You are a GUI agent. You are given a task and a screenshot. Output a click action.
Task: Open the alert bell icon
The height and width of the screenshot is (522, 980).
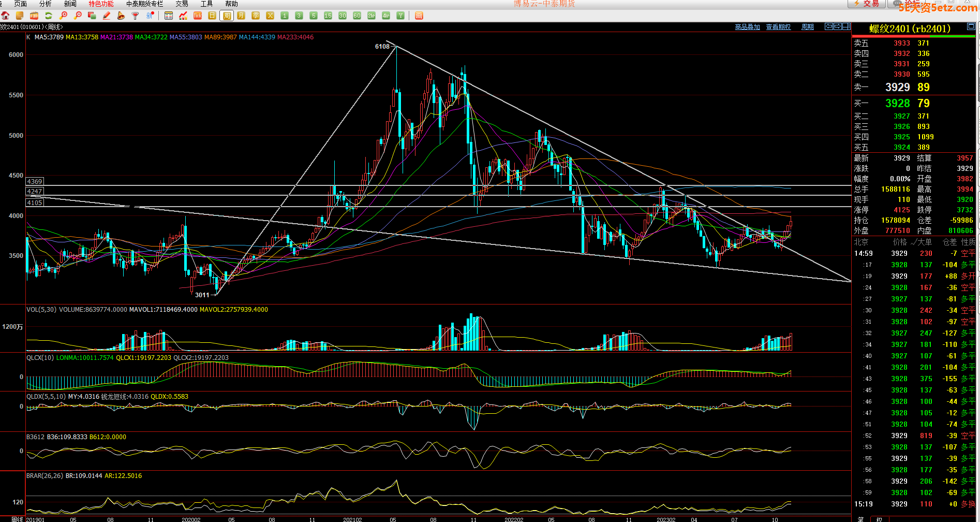121,16
